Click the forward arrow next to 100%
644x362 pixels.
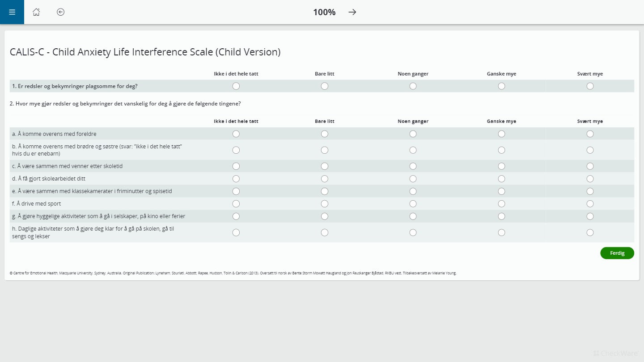click(x=352, y=12)
